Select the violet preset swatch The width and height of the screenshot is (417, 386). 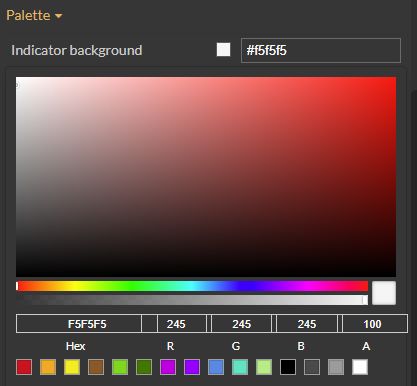(x=192, y=367)
